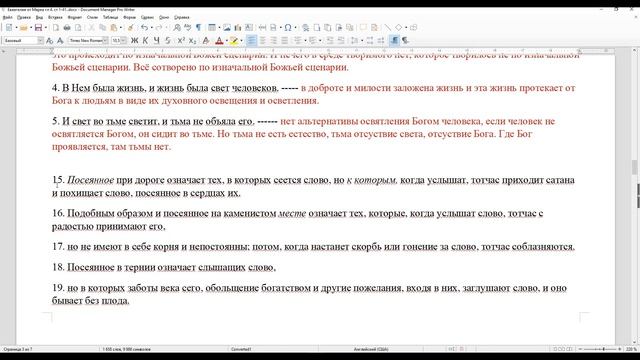Open the Times New Roman font dropdown
640x360 pixels.
[x=105, y=40]
